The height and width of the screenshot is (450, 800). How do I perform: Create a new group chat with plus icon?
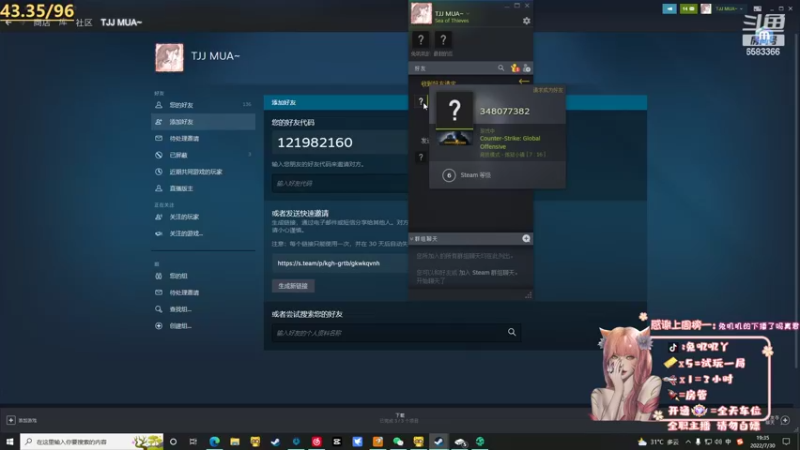[x=526, y=238]
